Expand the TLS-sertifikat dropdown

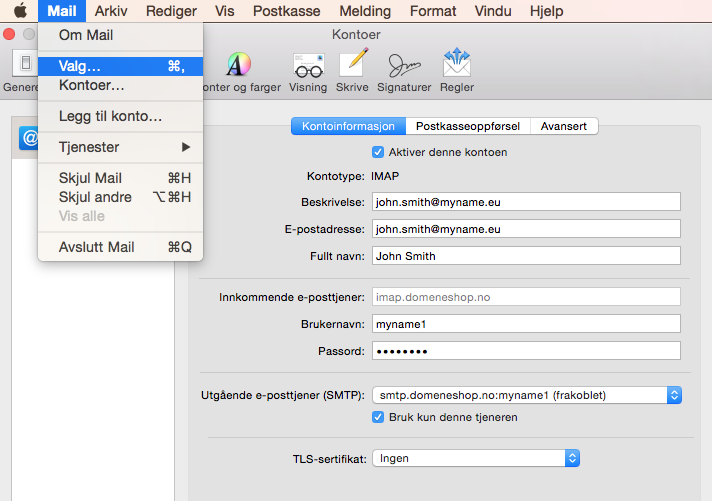[x=475, y=458]
